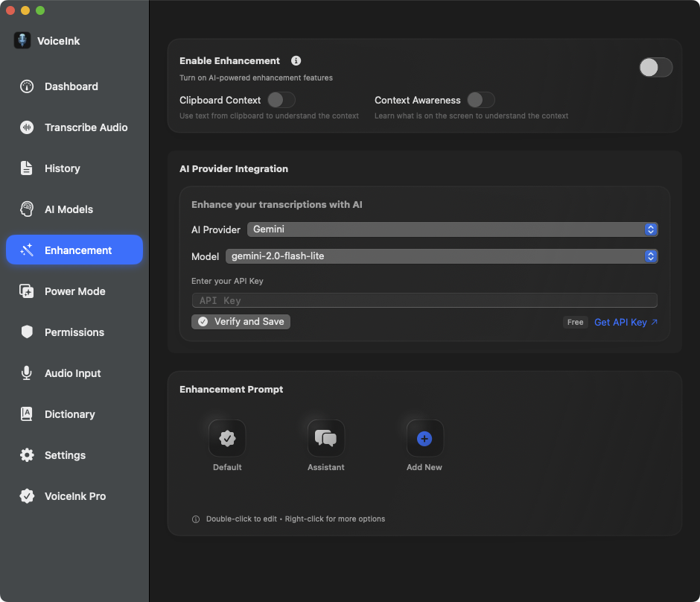Select the Assistant prompt icon

click(x=326, y=438)
